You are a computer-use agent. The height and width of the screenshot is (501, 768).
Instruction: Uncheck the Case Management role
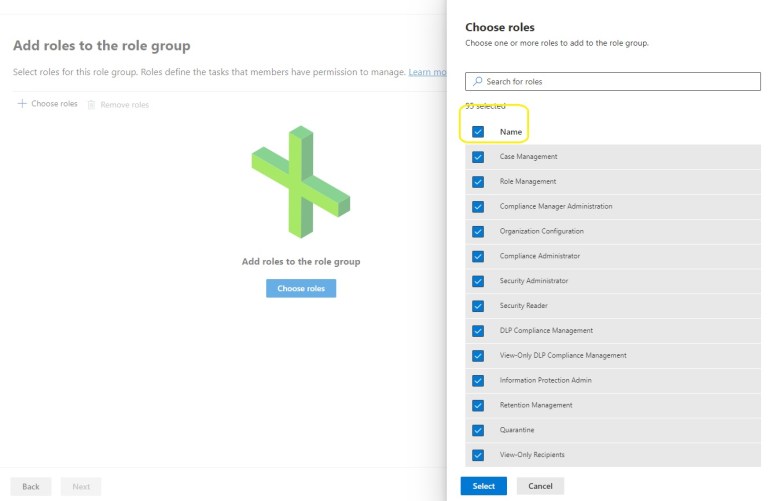478,157
